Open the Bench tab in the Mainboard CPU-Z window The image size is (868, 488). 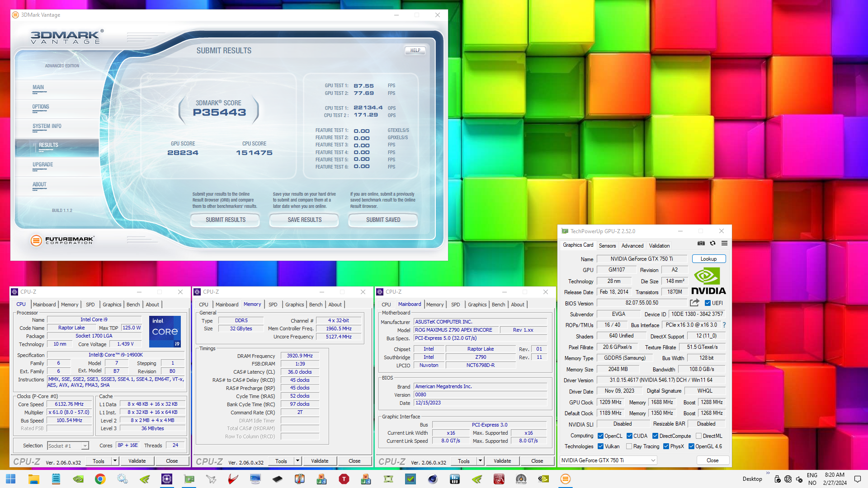point(498,305)
